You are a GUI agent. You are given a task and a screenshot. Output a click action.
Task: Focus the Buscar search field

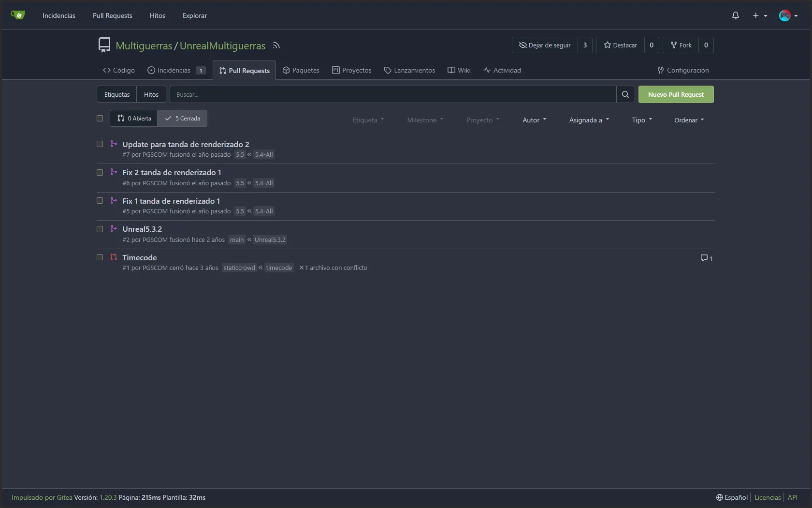393,94
